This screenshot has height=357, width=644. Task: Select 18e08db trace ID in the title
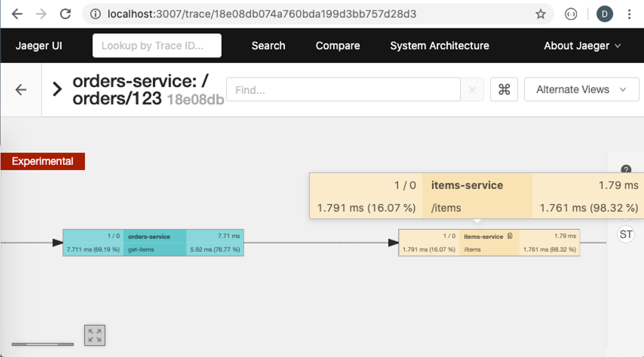click(x=195, y=99)
